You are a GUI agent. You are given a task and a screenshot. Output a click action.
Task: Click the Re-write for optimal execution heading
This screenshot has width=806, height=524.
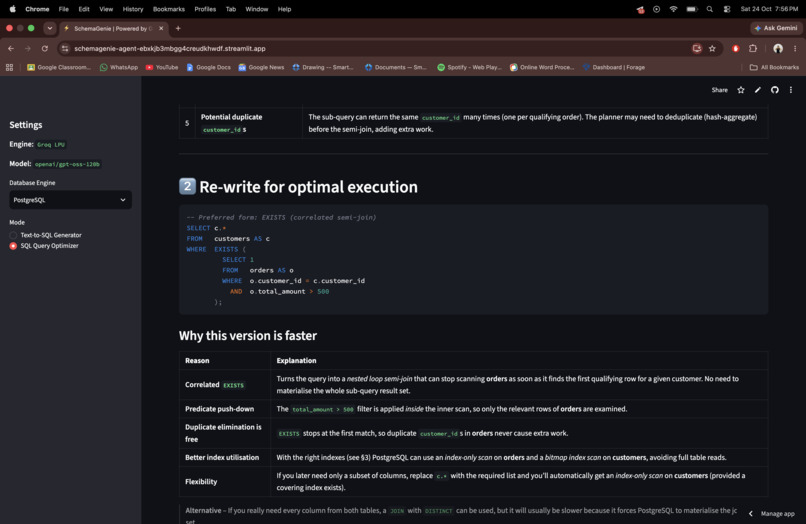(x=298, y=187)
